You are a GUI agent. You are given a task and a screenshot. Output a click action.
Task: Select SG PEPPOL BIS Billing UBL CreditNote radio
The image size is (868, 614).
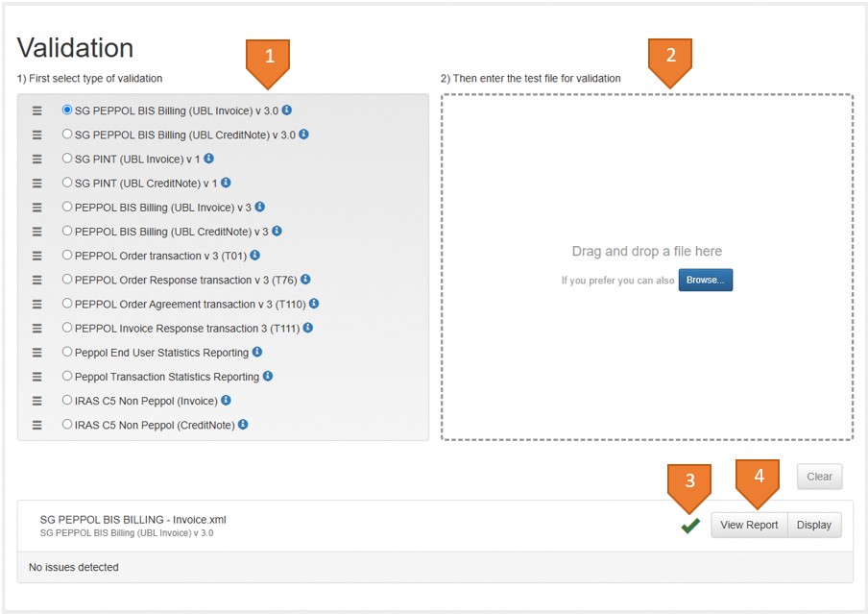pos(67,135)
